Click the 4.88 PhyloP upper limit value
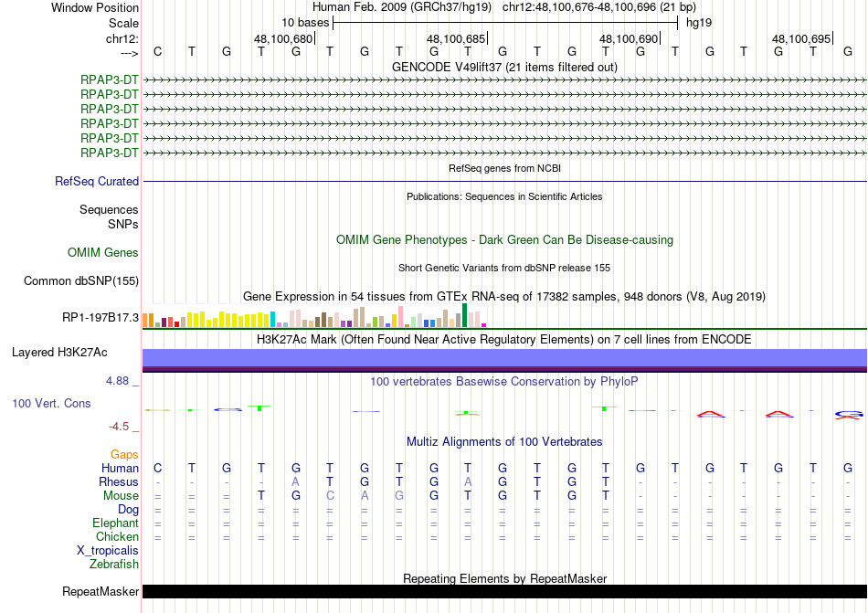 click(x=117, y=381)
